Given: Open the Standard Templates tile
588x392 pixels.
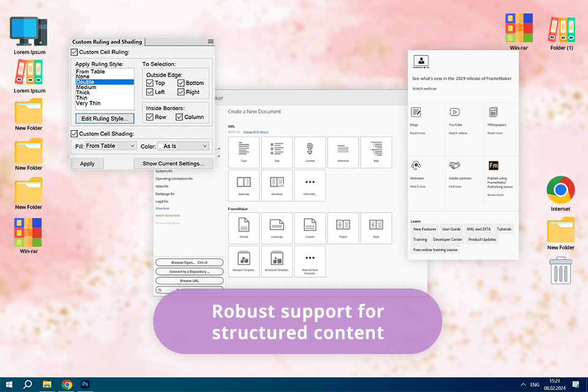Looking at the screenshot, I should point(244,262).
